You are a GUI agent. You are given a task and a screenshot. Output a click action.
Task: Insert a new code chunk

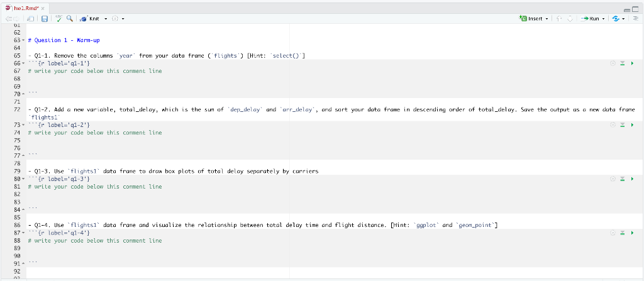[x=531, y=18]
